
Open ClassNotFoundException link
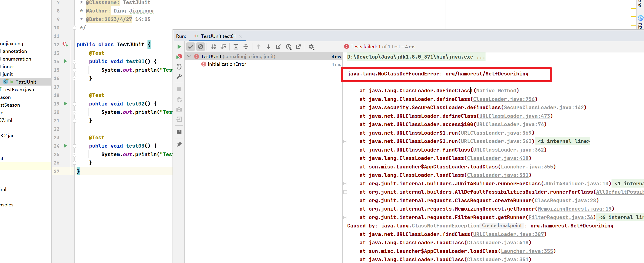coord(445,226)
